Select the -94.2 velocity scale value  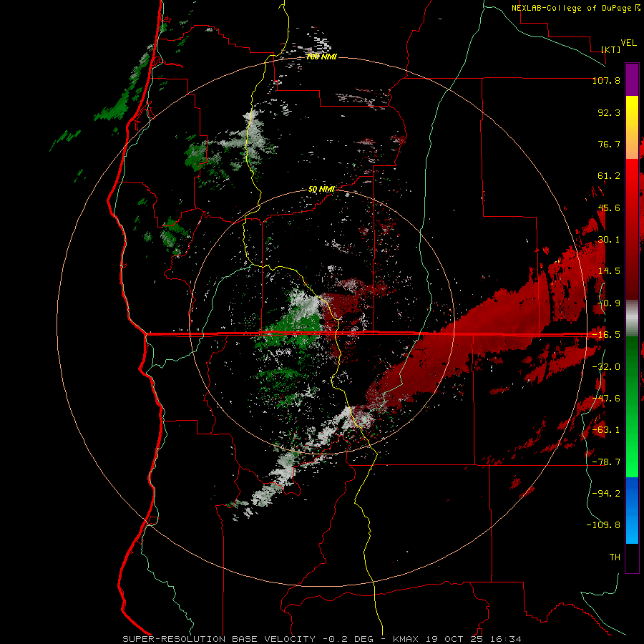[x=606, y=494]
